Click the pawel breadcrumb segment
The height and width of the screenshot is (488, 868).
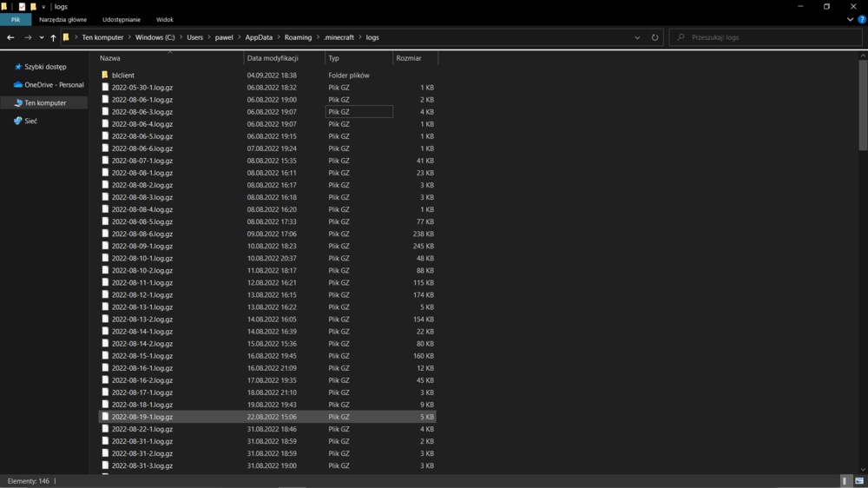point(224,37)
